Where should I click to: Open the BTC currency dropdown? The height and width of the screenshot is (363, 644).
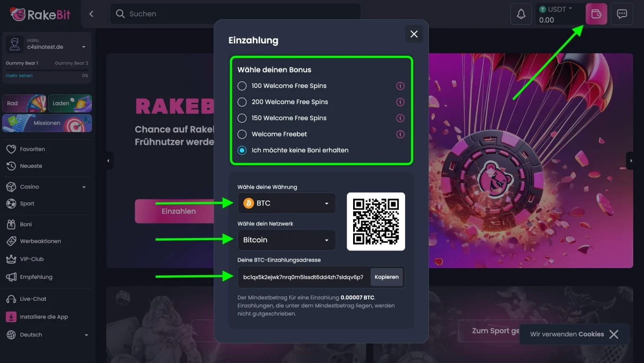click(287, 203)
